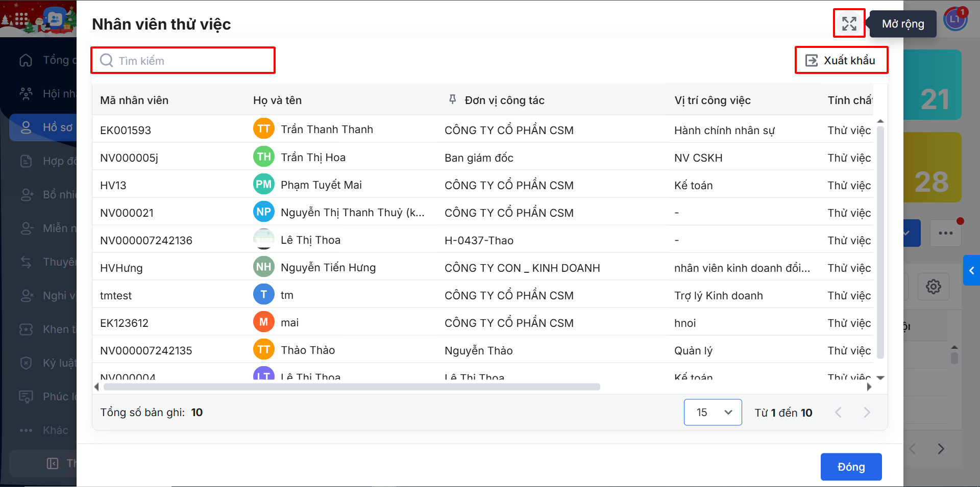
Task: Click the horizontal table scrollbar
Action: pyautogui.click(x=352, y=387)
